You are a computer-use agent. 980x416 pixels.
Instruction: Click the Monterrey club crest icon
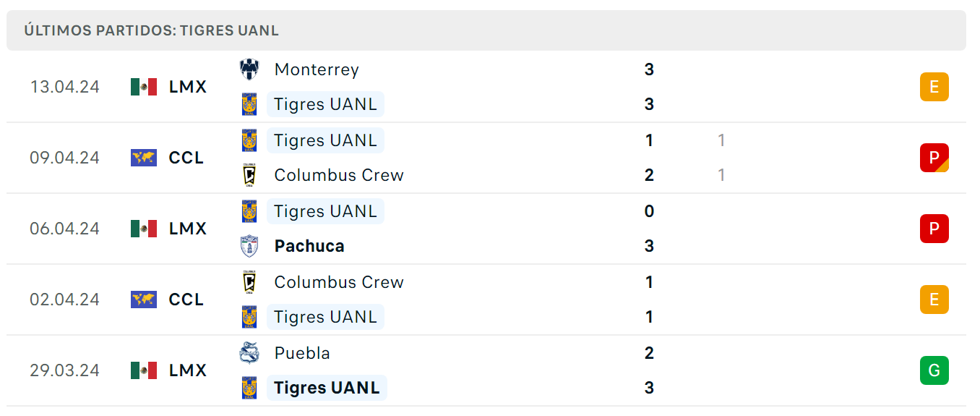[249, 69]
